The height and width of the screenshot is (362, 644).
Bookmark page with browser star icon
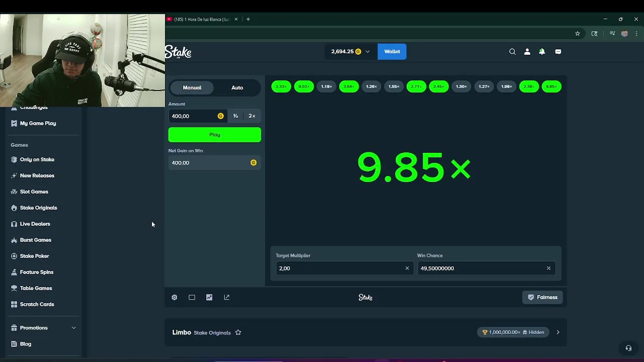point(578,33)
